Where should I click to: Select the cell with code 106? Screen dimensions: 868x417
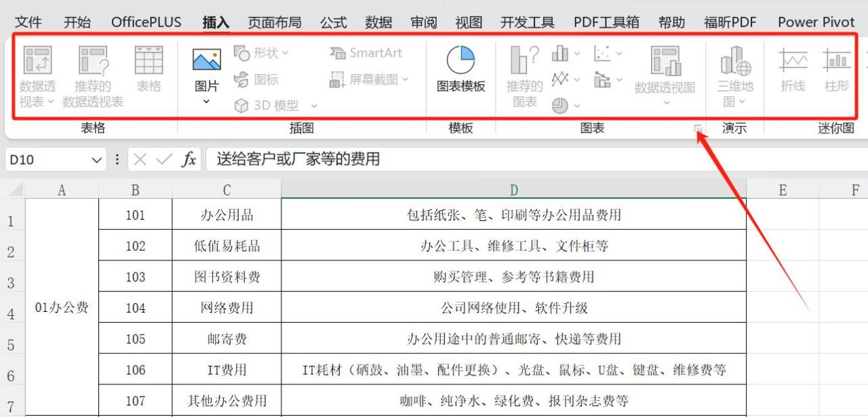click(x=136, y=370)
